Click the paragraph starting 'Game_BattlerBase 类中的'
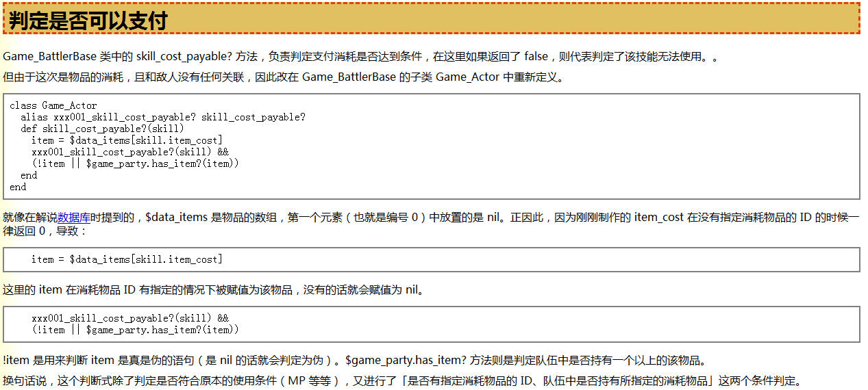Image resolution: width=868 pixels, height=390 pixels. 360,57
